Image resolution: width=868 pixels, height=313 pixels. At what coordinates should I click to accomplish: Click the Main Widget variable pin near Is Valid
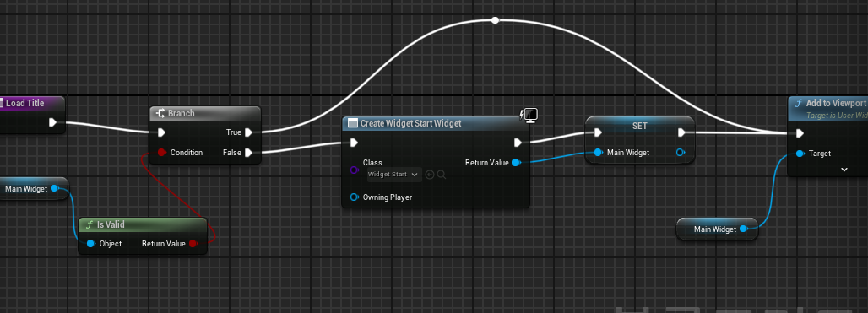tap(54, 189)
